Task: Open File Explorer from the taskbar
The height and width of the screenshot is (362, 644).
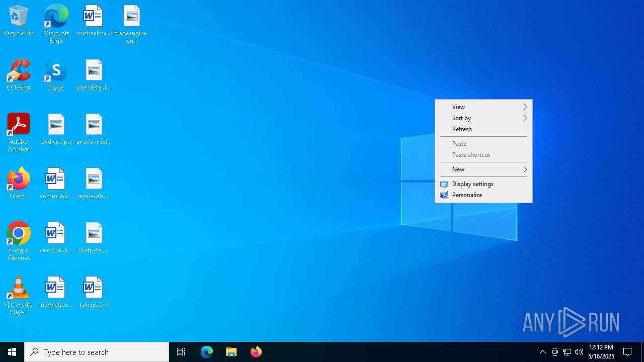Action: [x=231, y=352]
